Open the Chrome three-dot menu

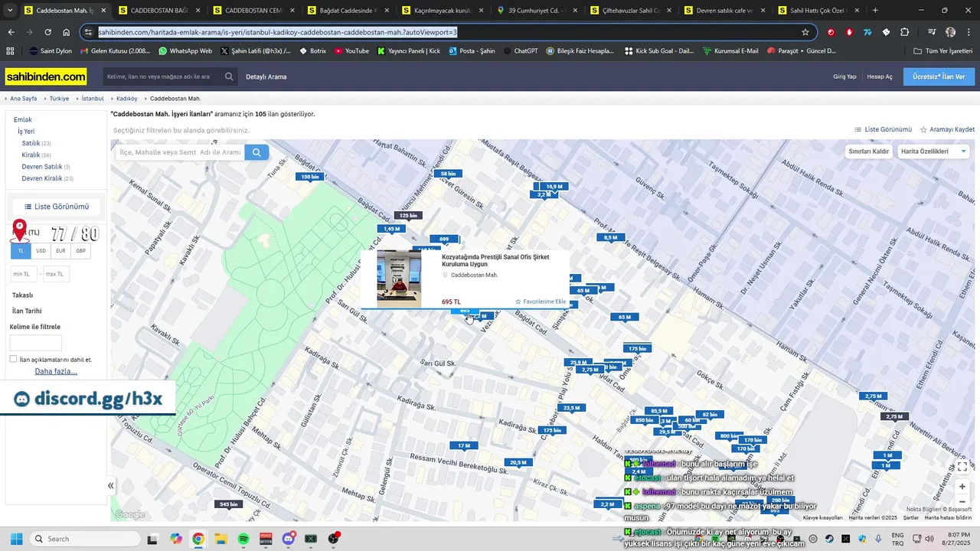[969, 32]
